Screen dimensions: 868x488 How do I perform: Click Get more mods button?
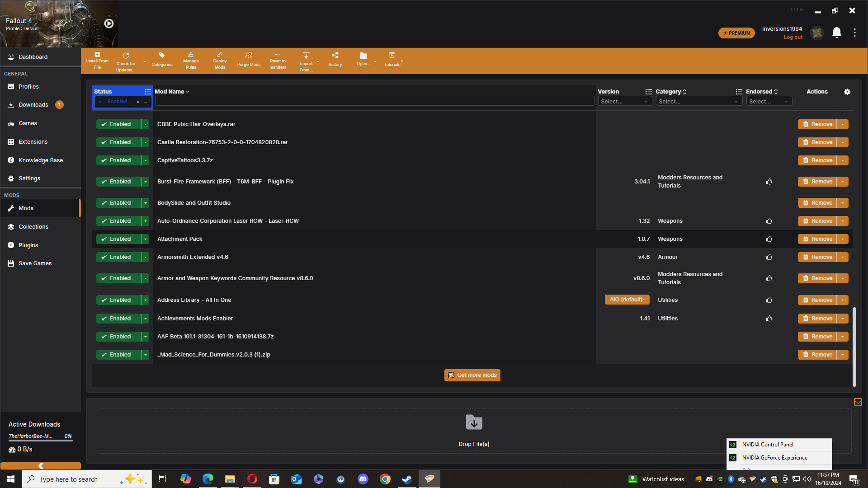click(473, 375)
